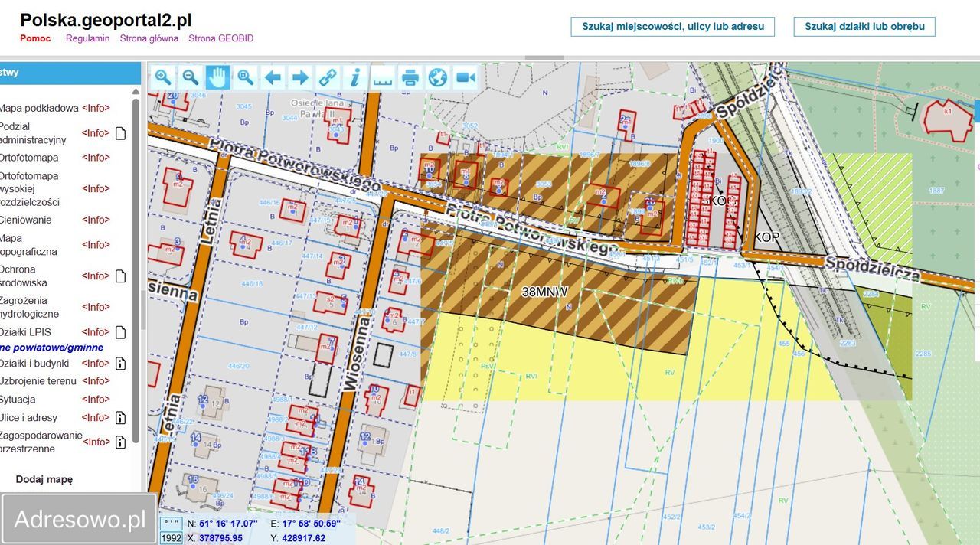Viewport: 980px width, 545px height.
Task: Open the print tool
Action: pos(410,77)
